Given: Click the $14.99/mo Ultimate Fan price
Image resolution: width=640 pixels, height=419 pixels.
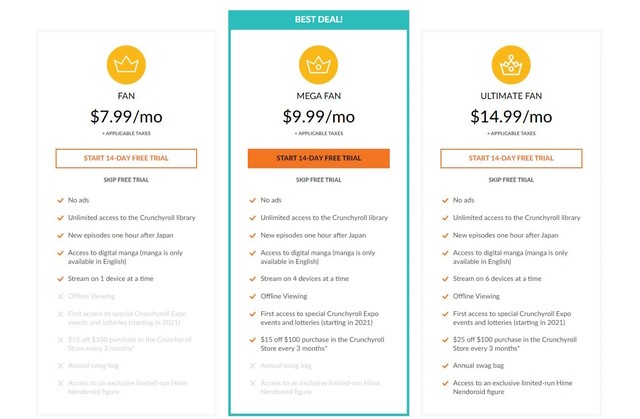Looking at the screenshot, I should click(511, 117).
